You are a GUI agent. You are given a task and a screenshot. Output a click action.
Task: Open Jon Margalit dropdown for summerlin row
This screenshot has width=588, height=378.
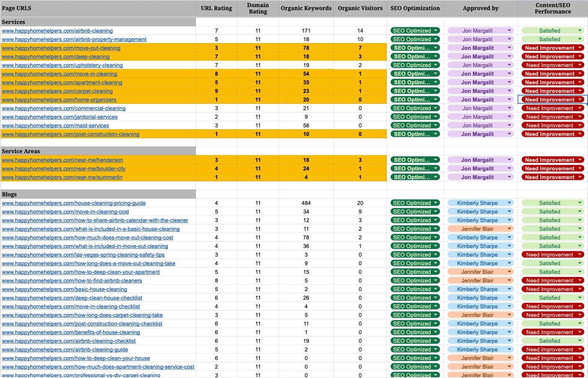tap(509, 177)
